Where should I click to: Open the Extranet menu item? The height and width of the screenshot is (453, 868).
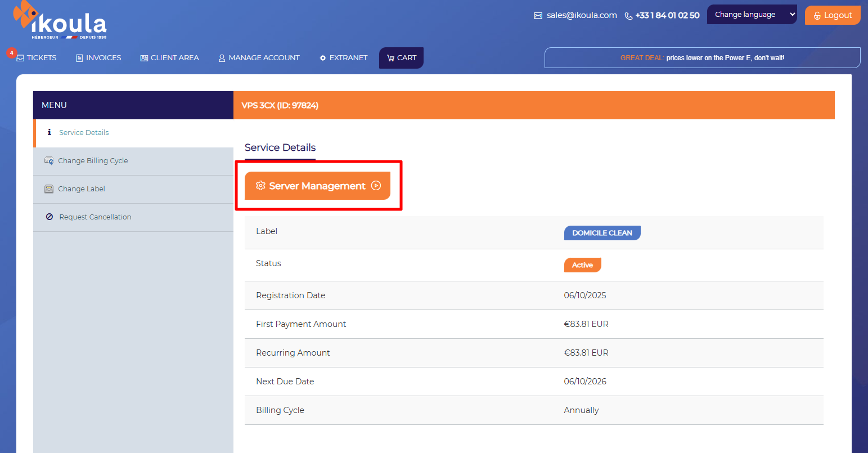[x=343, y=58]
